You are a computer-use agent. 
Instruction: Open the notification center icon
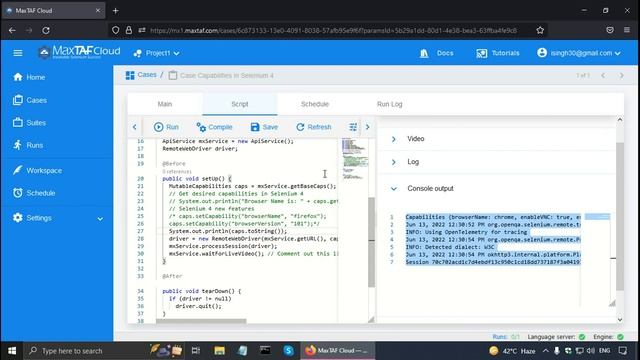click(x=622, y=351)
